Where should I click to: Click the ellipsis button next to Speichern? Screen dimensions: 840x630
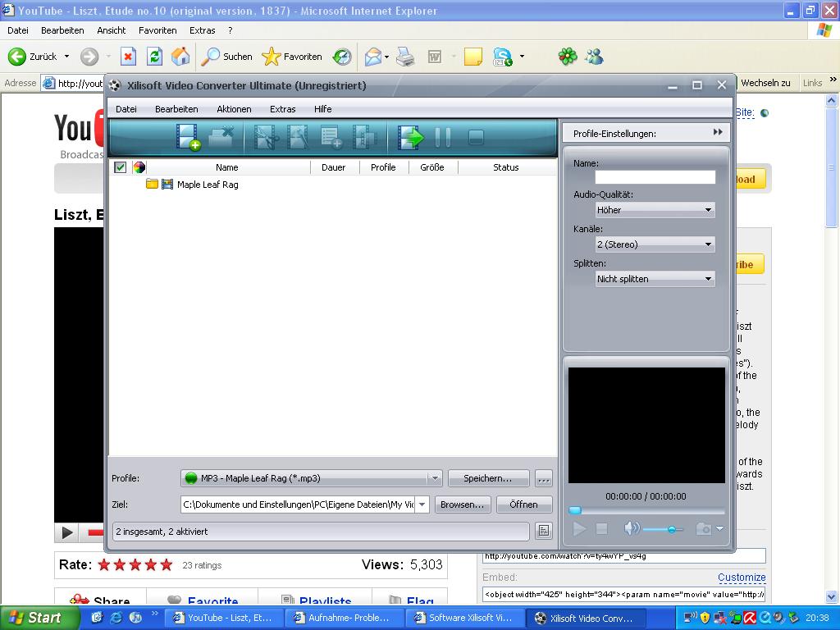(544, 478)
